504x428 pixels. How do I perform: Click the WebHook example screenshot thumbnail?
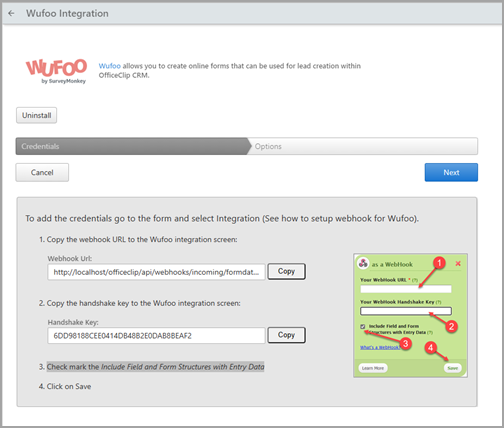(x=410, y=315)
